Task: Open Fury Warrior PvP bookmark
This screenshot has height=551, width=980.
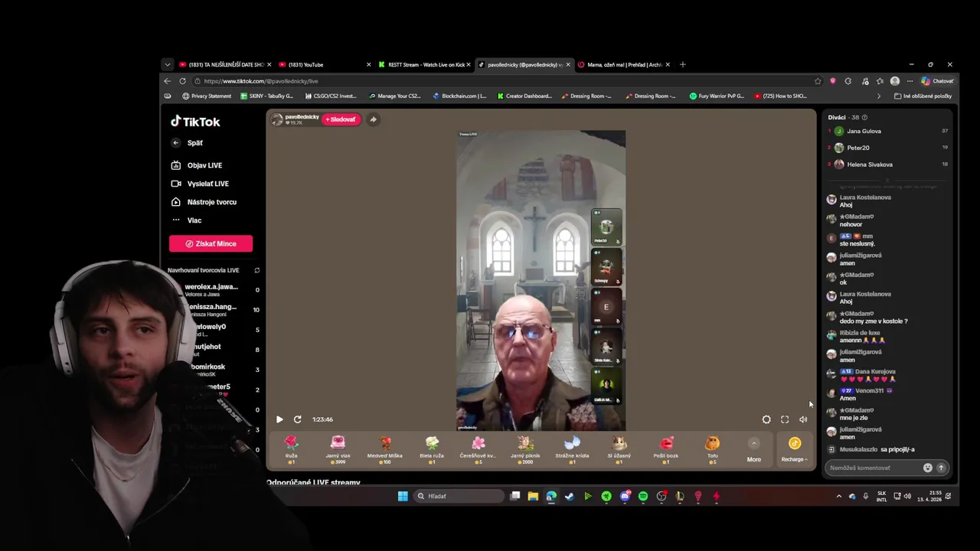Action: [x=716, y=96]
